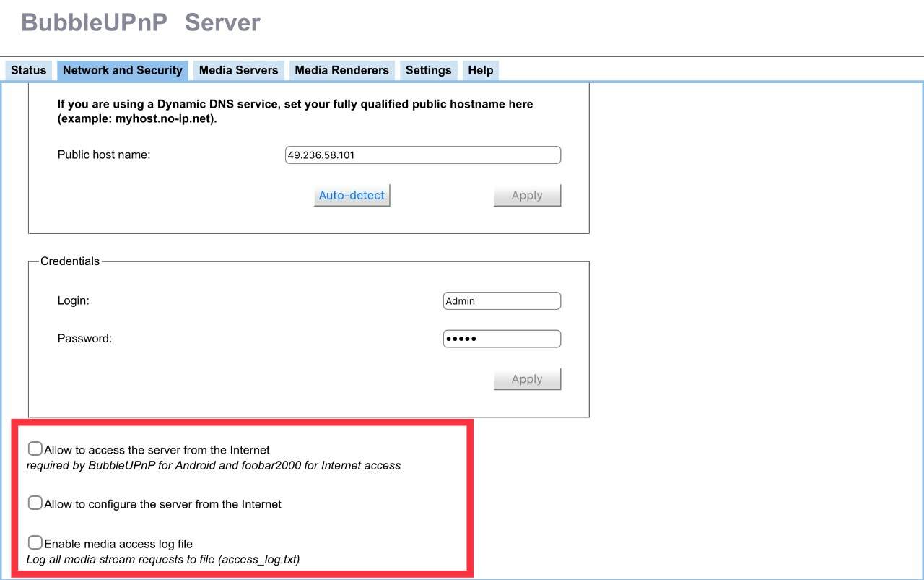
Task: Click the Login label text
Action: (x=74, y=300)
